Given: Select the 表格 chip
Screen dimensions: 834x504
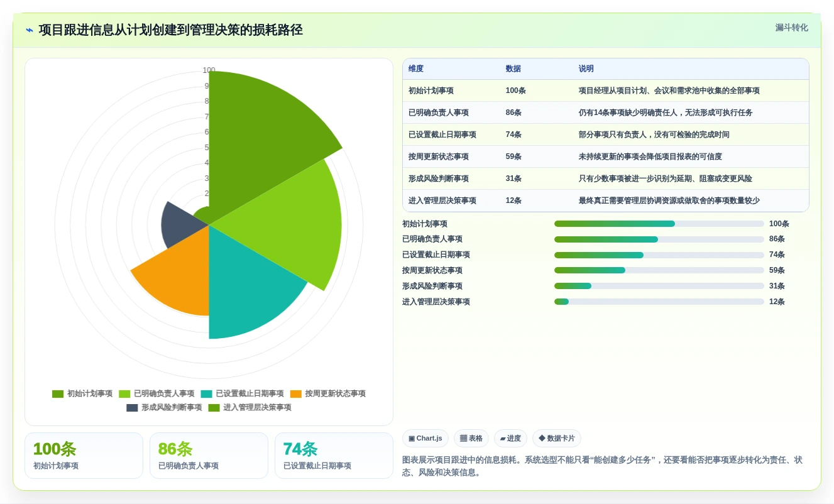Looking at the screenshot, I should [471, 439].
